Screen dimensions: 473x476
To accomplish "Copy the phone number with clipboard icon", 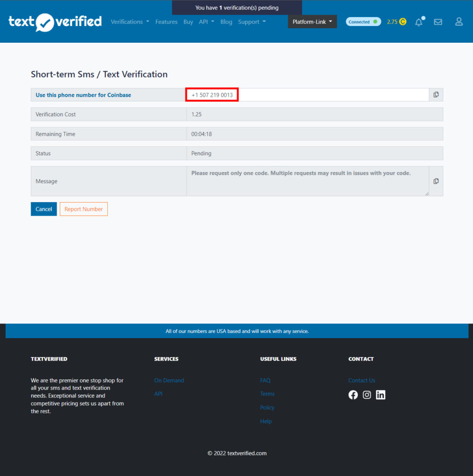I will 436,95.
